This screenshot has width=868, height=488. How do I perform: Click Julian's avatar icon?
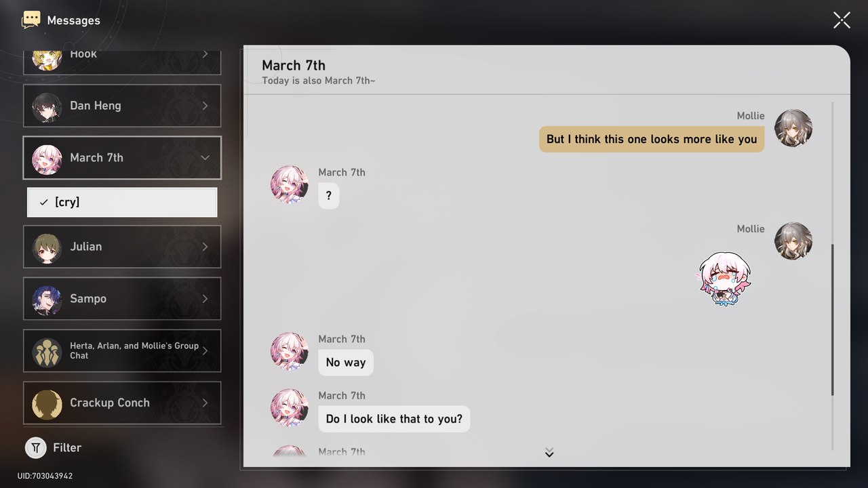[47, 247]
